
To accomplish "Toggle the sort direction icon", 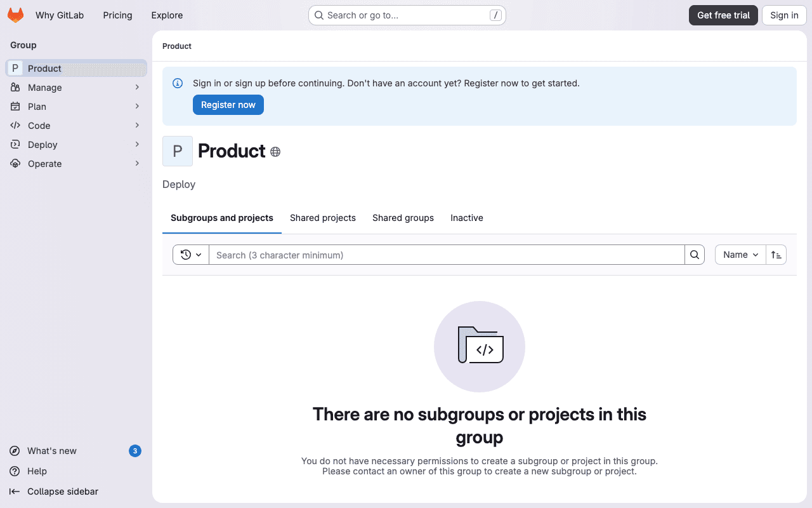I will point(776,255).
